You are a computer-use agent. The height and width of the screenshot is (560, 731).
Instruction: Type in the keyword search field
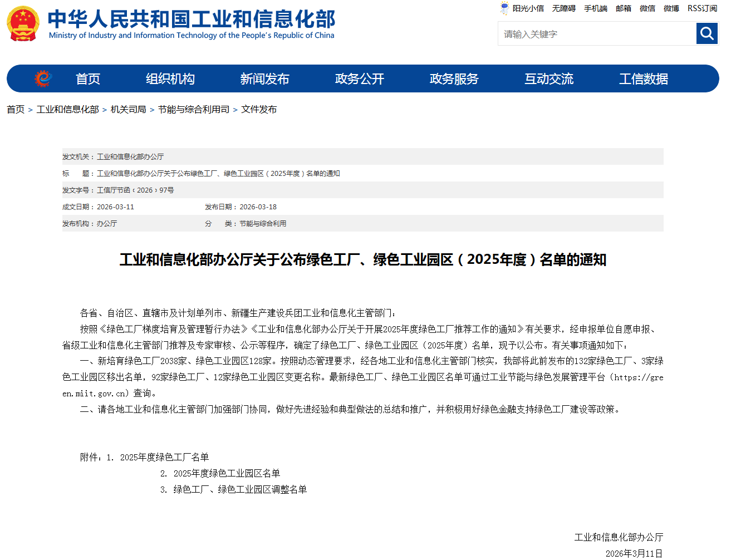[596, 34]
